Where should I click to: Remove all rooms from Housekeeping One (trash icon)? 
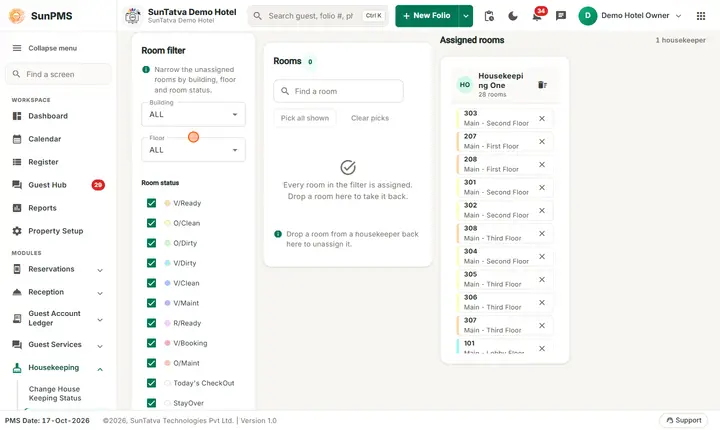(542, 85)
